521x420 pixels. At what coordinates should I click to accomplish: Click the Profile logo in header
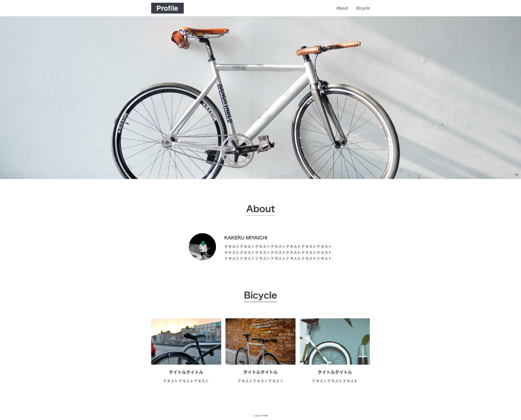click(167, 8)
